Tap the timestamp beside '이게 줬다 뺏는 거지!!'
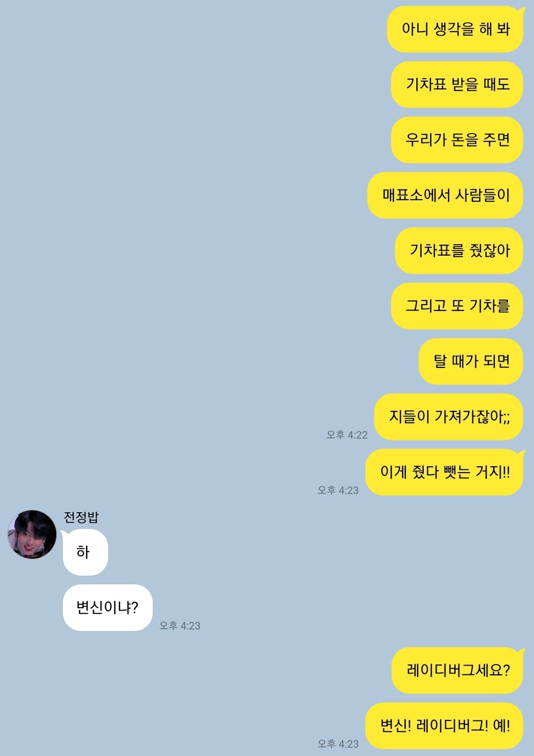534x756 pixels. [x=338, y=490]
